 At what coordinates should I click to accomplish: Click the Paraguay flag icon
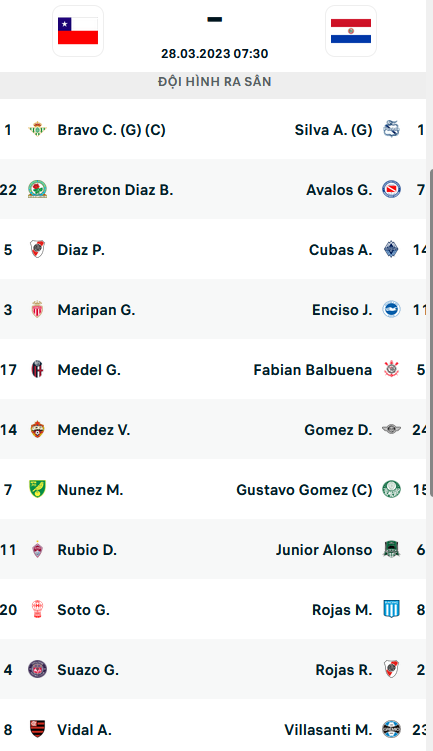click(x=351, y=31)
